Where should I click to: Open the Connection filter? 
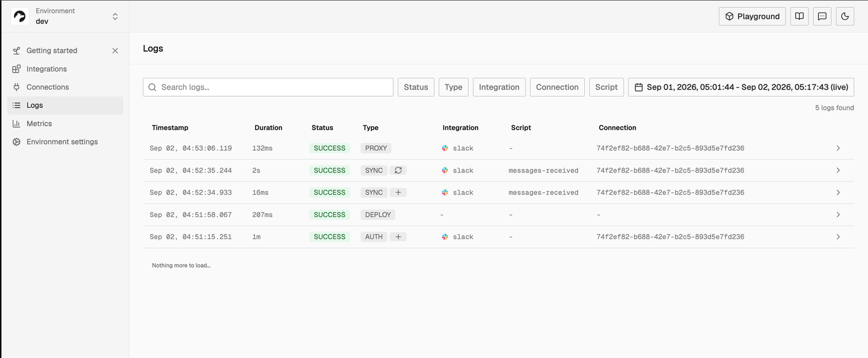pos(557,87)
